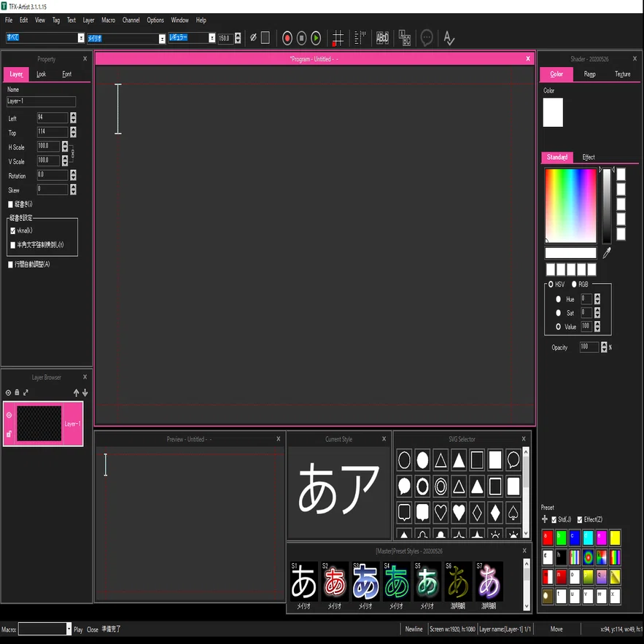Open the すべて category dropdown
Viewport: 644px width, 644px height.
click(81, 38)
